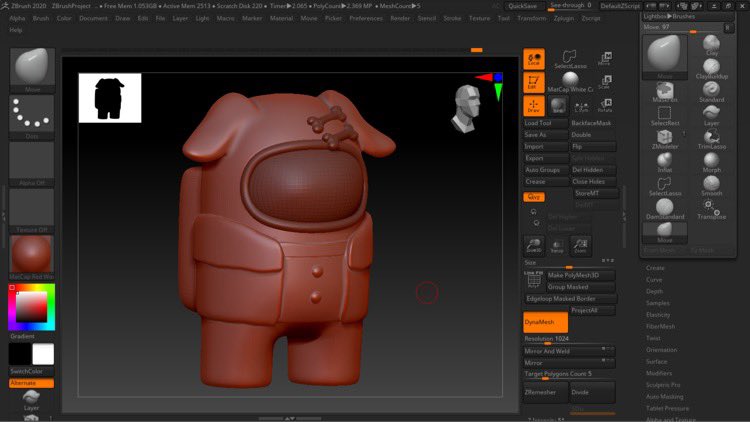Select the Transpose brush
The height and width of the screenshot is (422, 750).
click(x=712, y=209)
